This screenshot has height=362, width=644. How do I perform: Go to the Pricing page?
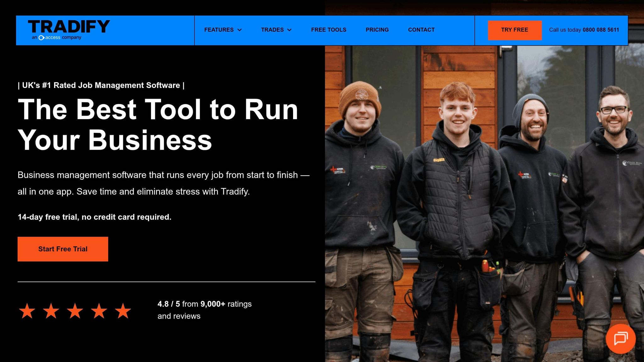377,30
